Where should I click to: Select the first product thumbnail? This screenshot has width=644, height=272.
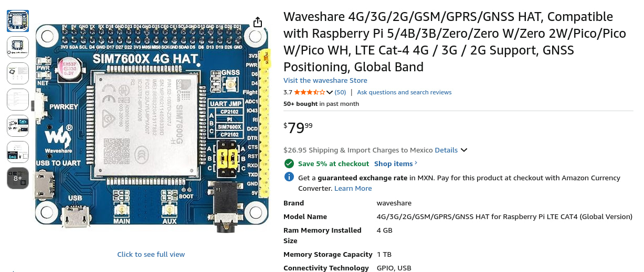[17, 20]
